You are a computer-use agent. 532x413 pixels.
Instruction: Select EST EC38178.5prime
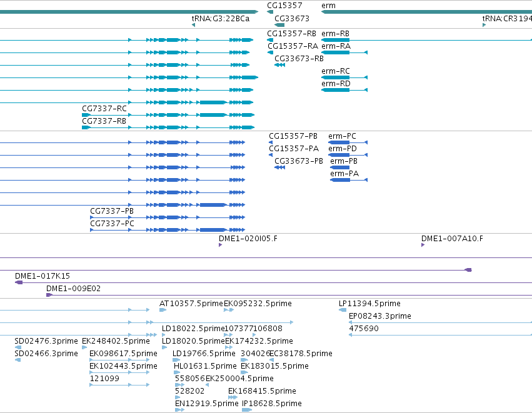click(x=301, y=354)
